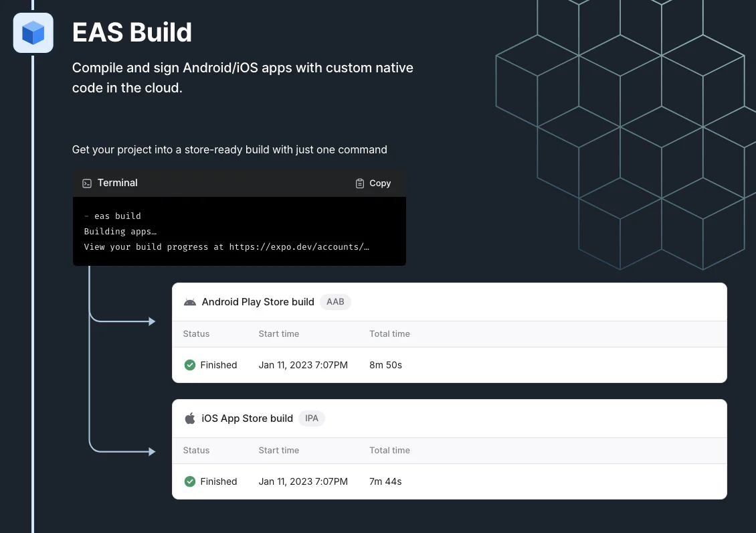
Task: Click the Android robot icon
Action: click(x=190, y=302)
